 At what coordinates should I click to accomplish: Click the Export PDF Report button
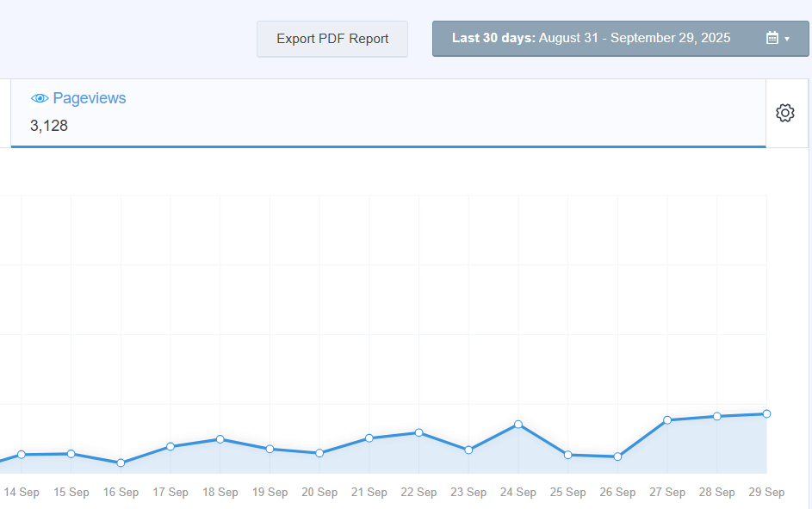click(332, 39)
